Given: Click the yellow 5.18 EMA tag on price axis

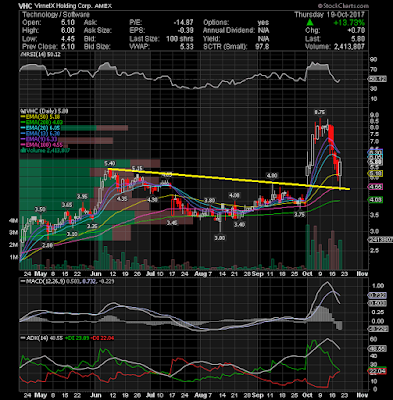Looking at the screenshot, I should click(x=375, y=173).
